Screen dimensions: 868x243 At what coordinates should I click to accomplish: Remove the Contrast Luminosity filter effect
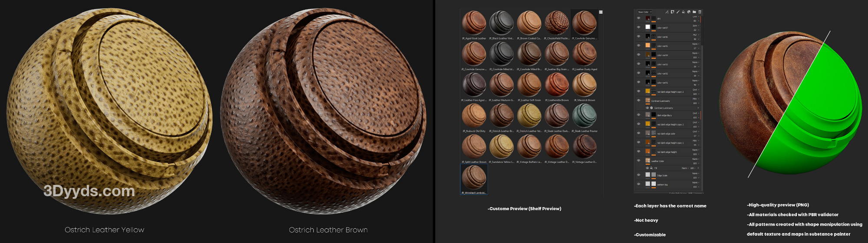pos(698,108)
